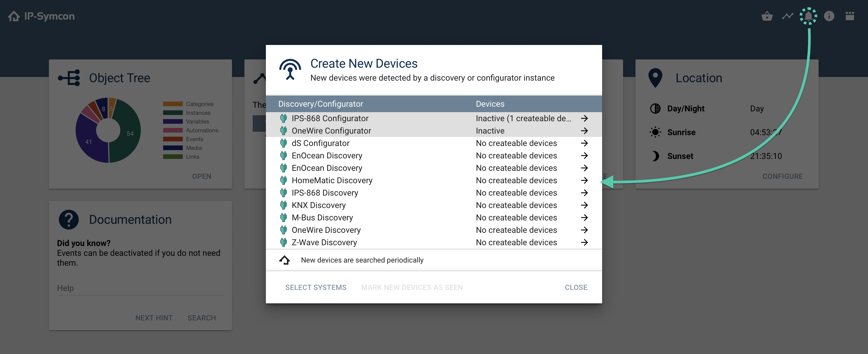
Task: Open the store basket icon in top bar
Action: click(767, 16)
